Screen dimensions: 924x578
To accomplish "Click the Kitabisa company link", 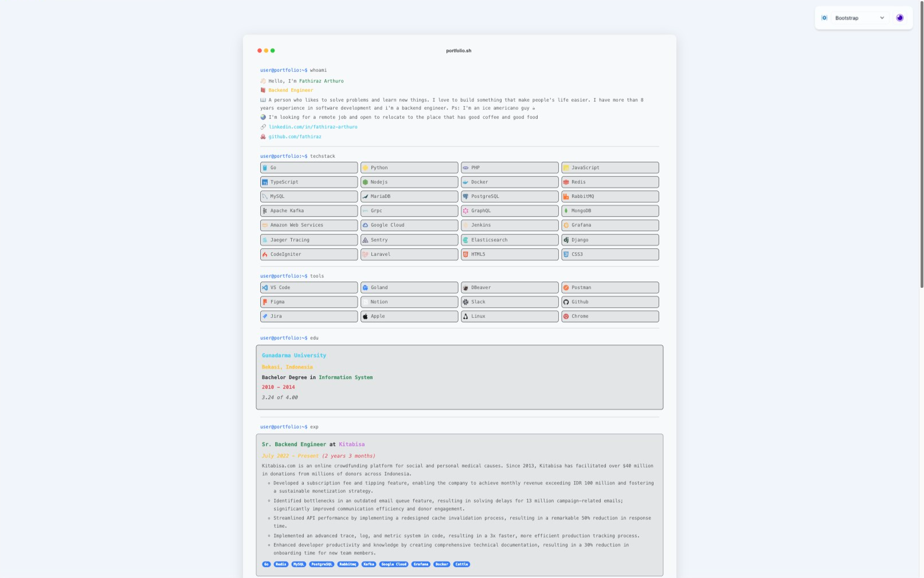I will pos(351,444).
